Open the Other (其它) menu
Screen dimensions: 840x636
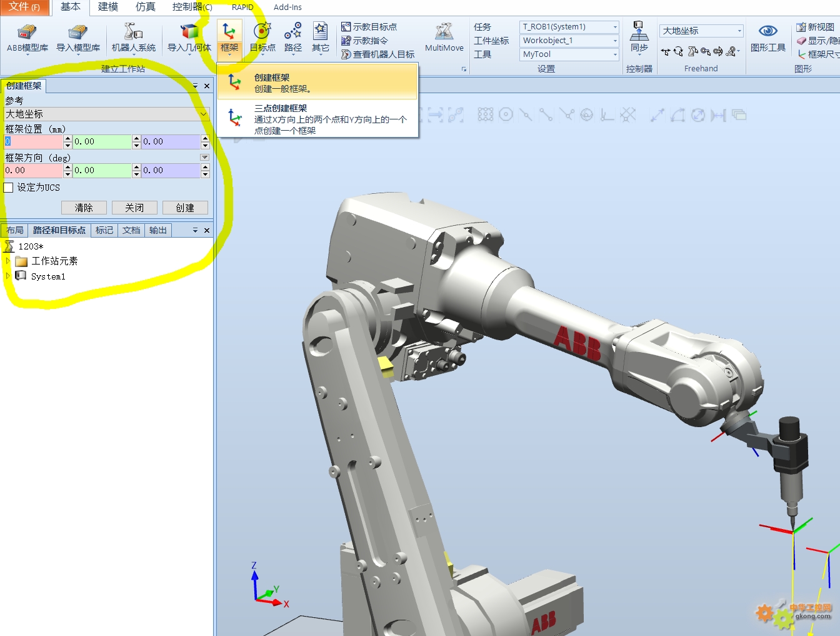(321, 39)
